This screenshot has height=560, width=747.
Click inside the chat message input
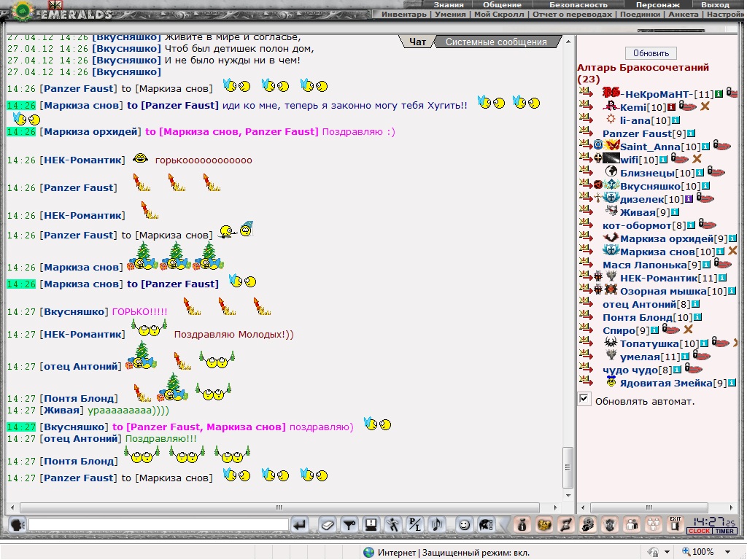158,525
